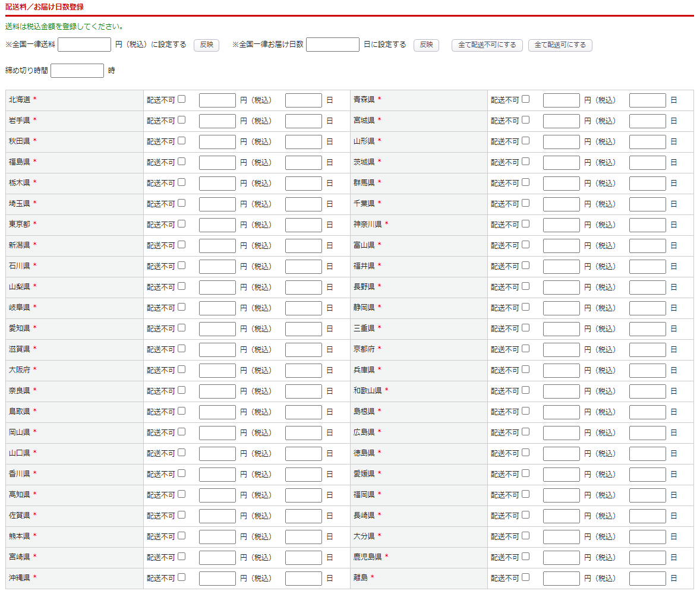Screen dimensions: 700x594
Task: Focus the shipping fee field for 鹿児島県
Action: click(x=561, y=558)
